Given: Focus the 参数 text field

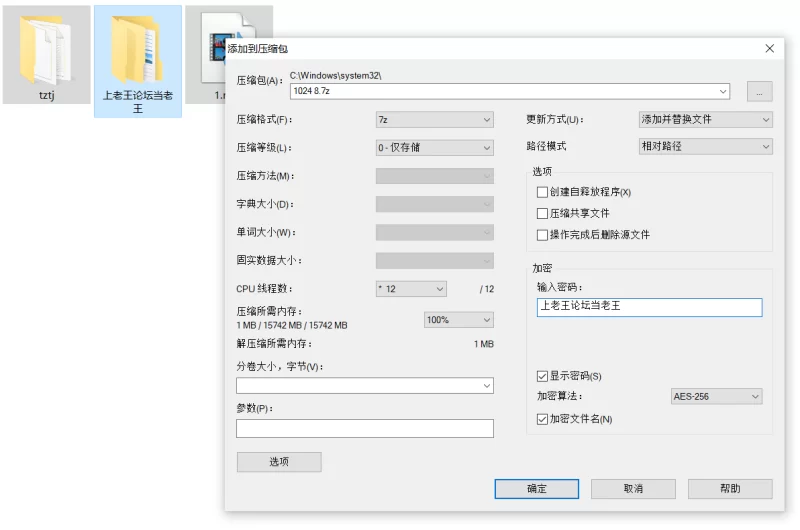Looking at the screenshot, I should click(x=365, y=428).
